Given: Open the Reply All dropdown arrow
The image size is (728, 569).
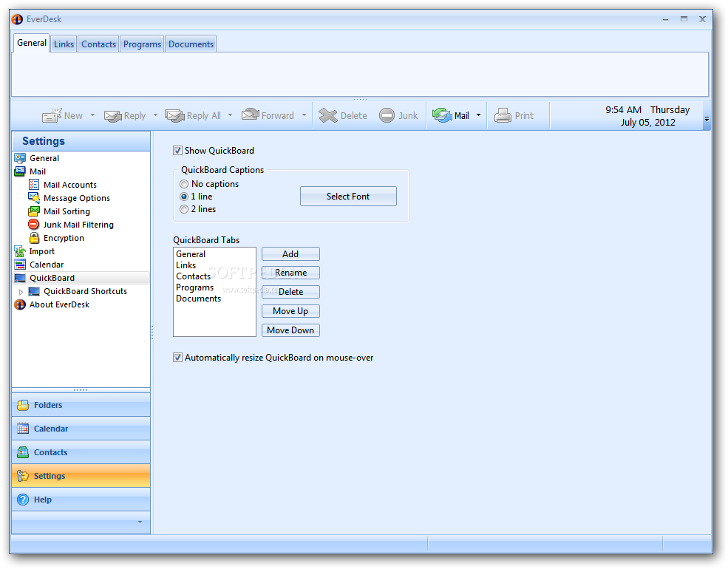Looking at the screenshot, I should point(230,115).
